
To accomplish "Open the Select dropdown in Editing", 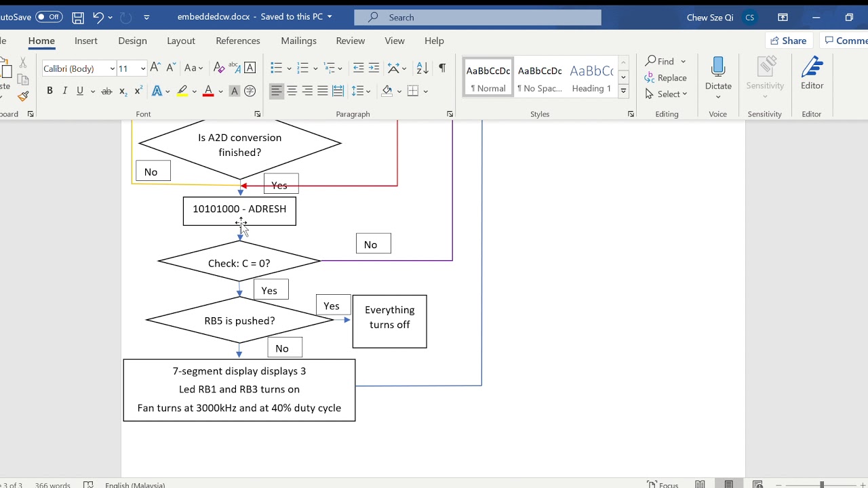I will 666,94.
